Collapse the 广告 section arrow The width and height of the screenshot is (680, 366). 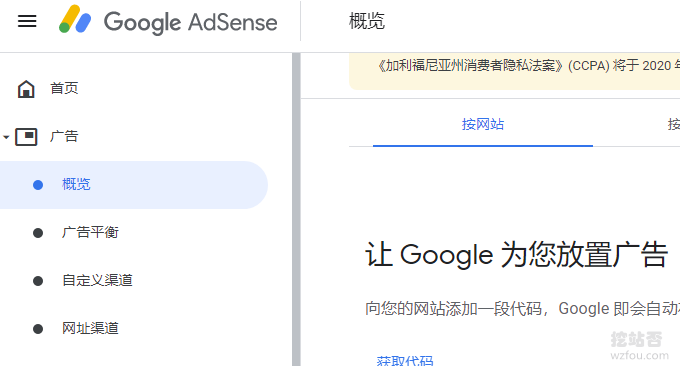pos(6,137)
